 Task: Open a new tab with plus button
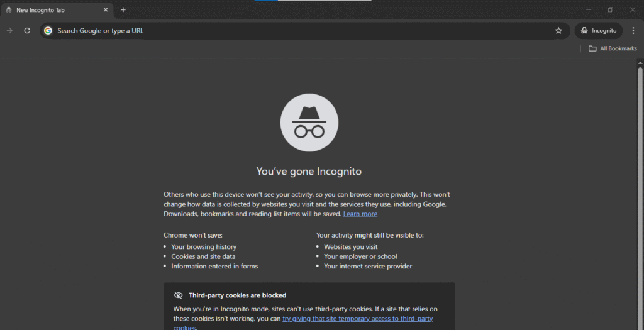pyautogui.click(x=123, y=10)
